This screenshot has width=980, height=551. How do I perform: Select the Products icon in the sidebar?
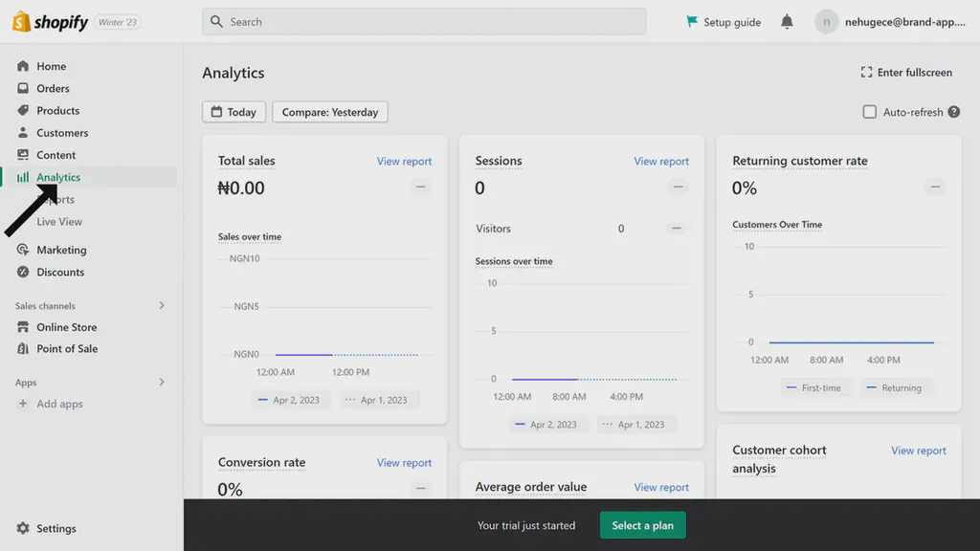click(24, 110)
